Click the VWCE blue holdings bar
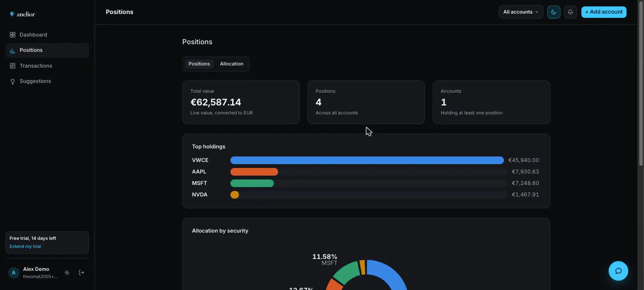Image resolution: width=644 pixels, height=290 pixels. [x=367, y=160]
